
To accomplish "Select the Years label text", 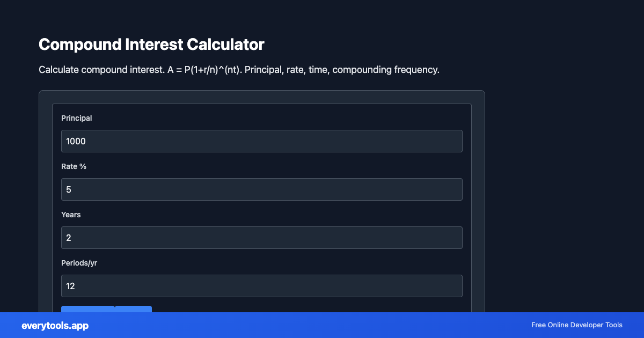I will [x=71, y=215].
